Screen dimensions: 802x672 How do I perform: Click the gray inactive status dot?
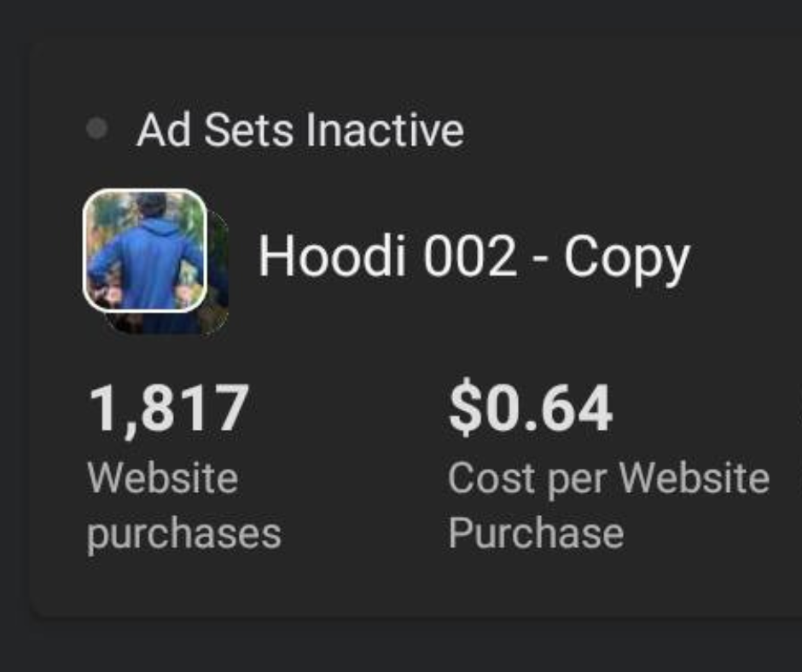(96, 129)
